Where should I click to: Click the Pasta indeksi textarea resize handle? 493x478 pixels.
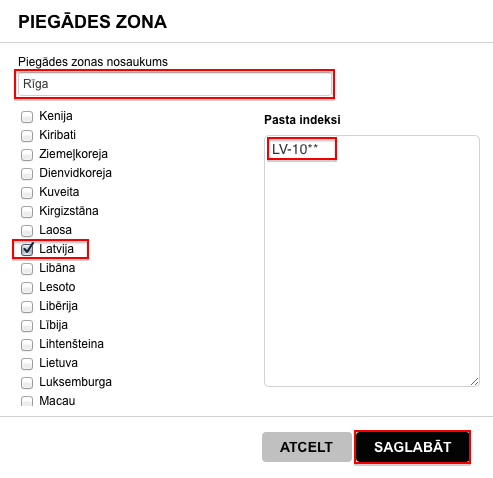tap(475, 382)
